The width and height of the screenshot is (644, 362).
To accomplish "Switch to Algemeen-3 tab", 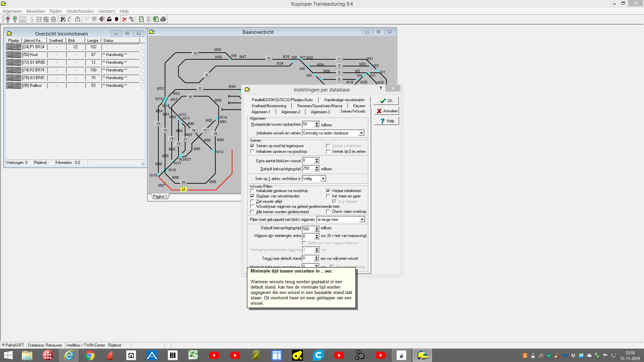I will click(320, 112).
